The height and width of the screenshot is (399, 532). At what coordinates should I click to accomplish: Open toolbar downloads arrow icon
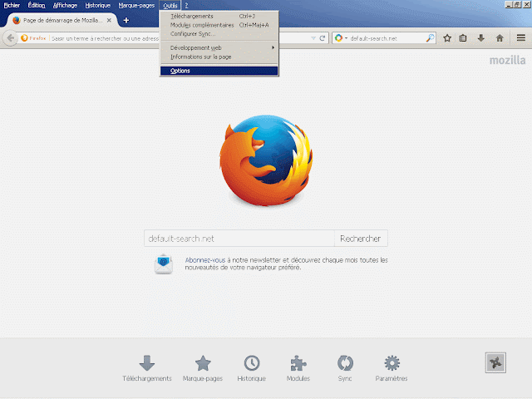click(480, 38)
